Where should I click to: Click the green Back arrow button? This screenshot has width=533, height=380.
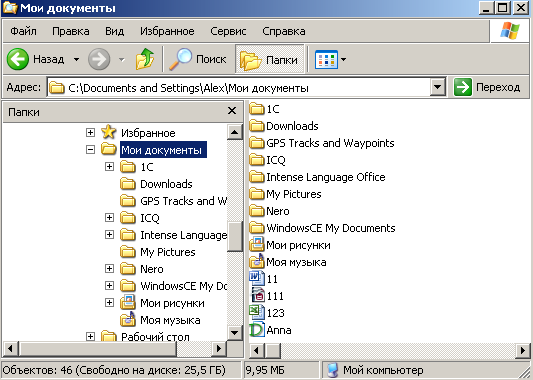click(x=18, y=59)
